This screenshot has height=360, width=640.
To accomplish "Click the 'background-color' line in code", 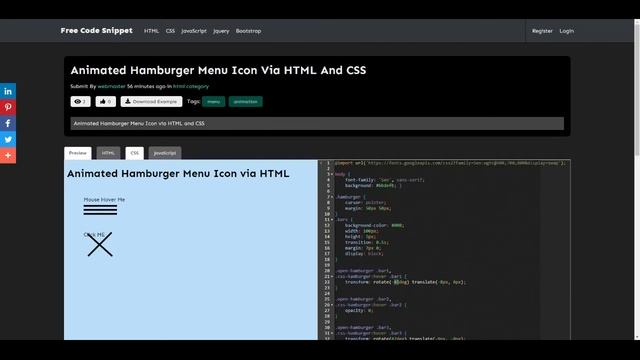I will point(374,225).
